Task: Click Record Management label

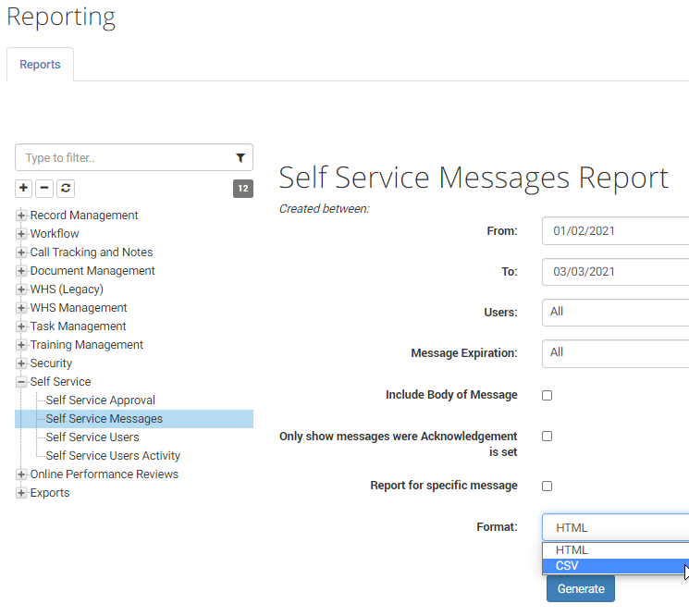Action: point(84,216)
